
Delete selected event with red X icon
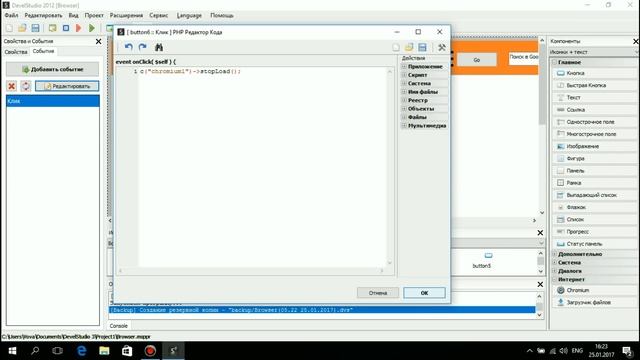[x=11, y=86]
